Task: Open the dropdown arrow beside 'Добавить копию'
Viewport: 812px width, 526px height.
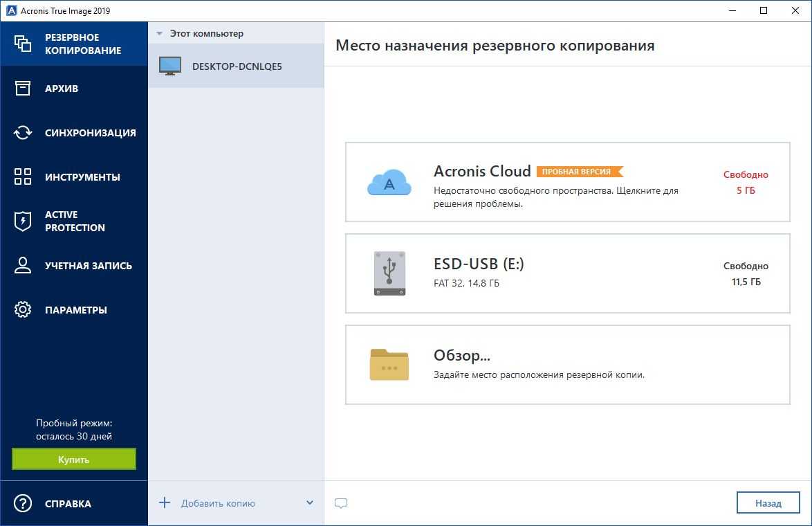Action: 310,503
